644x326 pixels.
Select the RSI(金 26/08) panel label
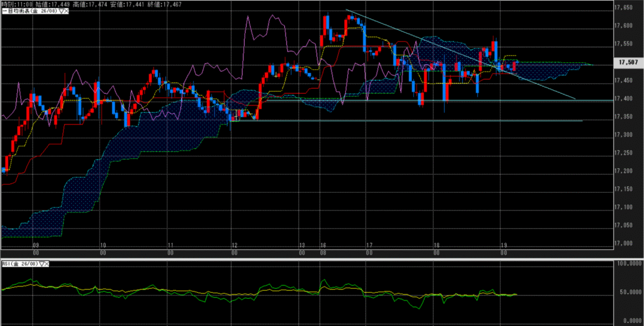[x=19, y=265]
